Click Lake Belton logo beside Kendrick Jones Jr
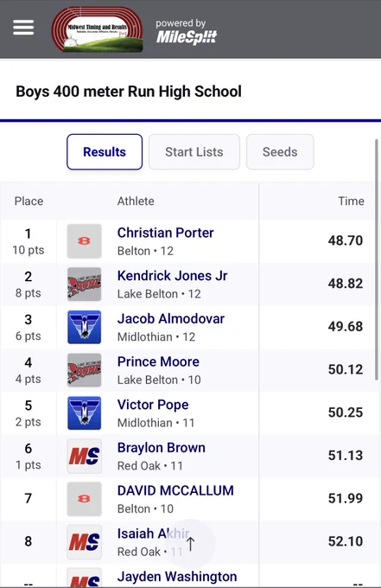The height and width of the screenshot is (588, 381). click(85, 284)
